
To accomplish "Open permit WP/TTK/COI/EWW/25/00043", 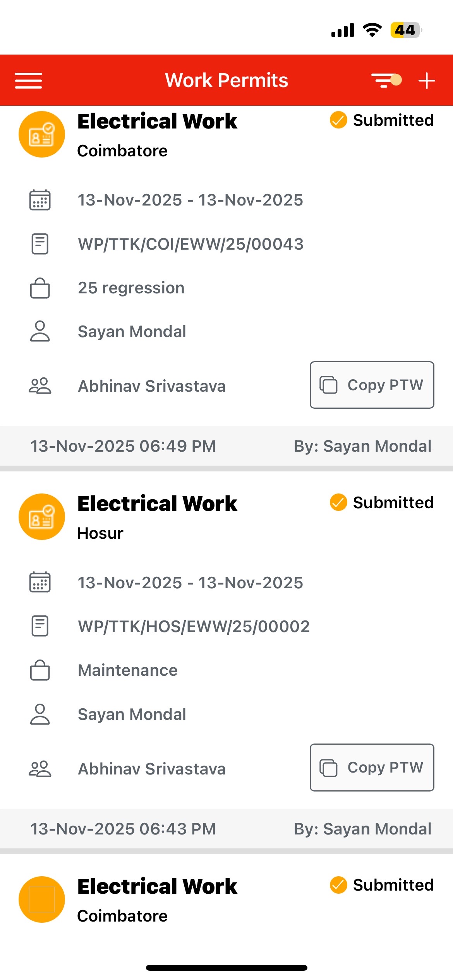I will 190,244.
